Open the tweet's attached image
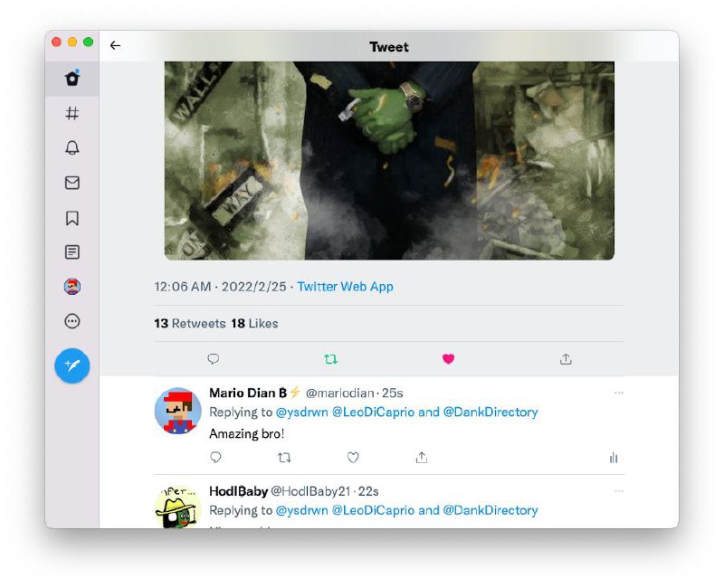The image size is (724, 588). (389, 161)
